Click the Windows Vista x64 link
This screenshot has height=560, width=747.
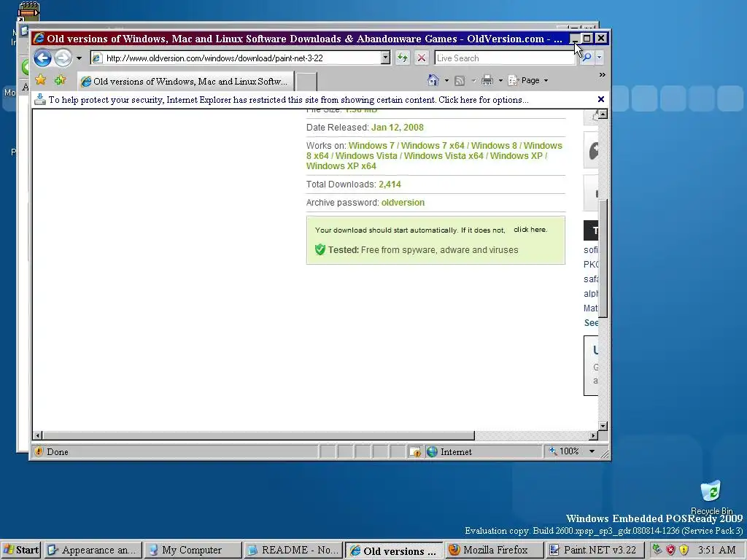click(x=444, y=156)
